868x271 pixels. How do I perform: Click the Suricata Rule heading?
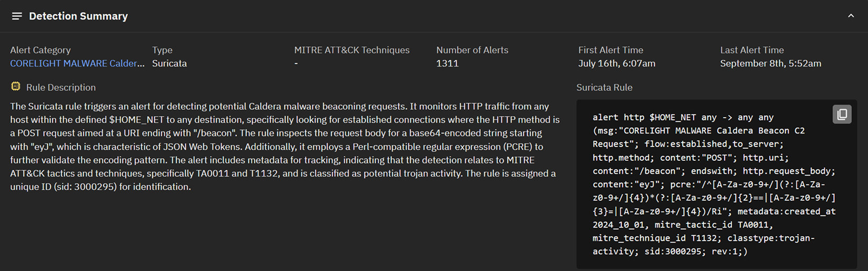(x=604, y=87)
